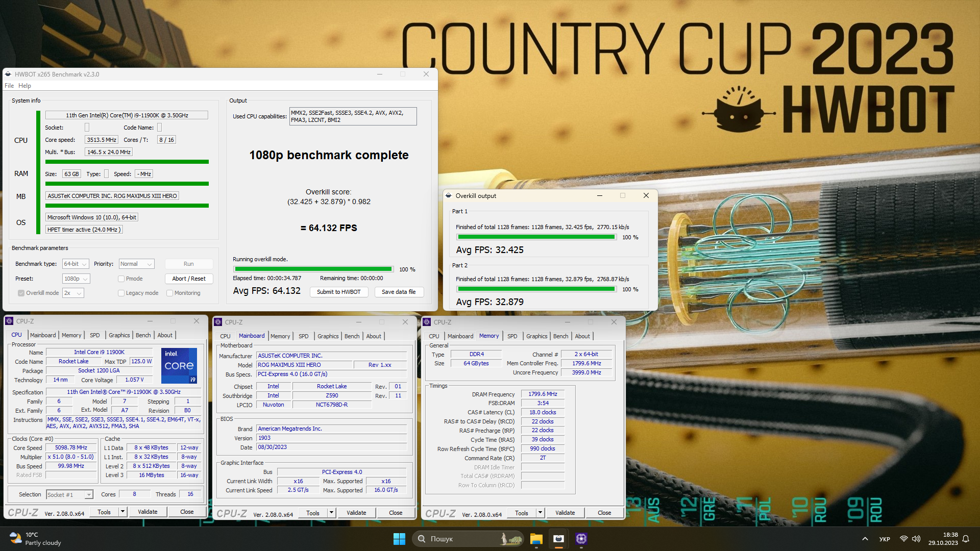The image size is (980, 551).
Task: Open the weather widget icon
Action: [15, 538]
